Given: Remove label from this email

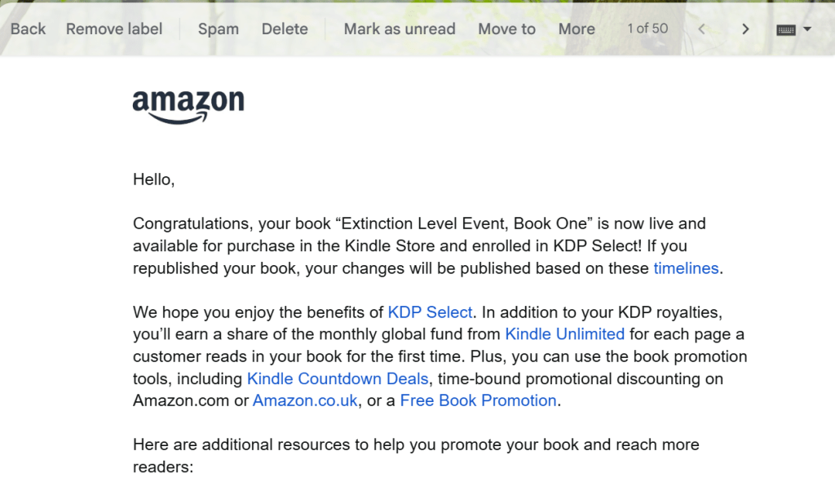Looking at the screenshot, I should (114, 29).
